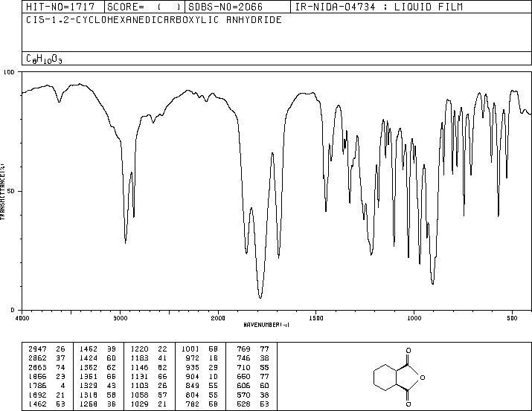Click the 1220 peak table entry
This screenshot has width=532, height=411.
[149, 349]
